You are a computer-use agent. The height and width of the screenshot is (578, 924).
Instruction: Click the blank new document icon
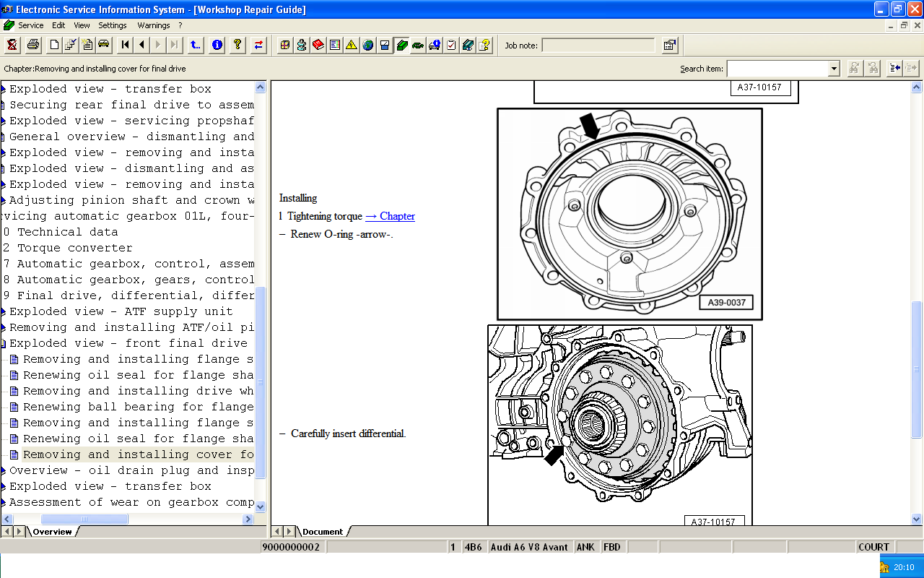coord(54,46)
